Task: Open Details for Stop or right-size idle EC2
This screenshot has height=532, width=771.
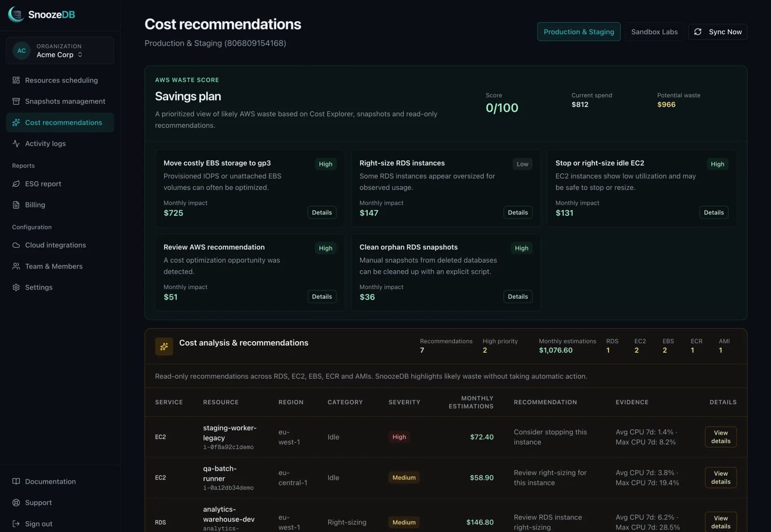Action: click(714, 213)
